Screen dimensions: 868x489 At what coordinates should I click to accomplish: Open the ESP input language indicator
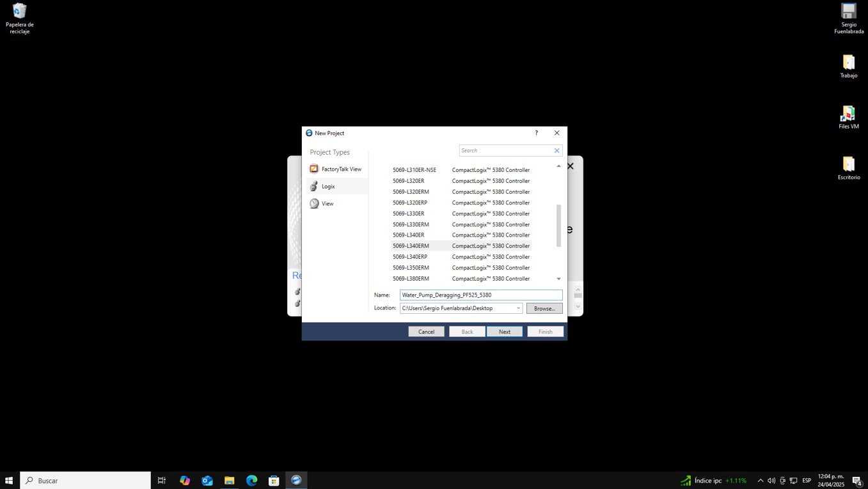pos(807,481)
